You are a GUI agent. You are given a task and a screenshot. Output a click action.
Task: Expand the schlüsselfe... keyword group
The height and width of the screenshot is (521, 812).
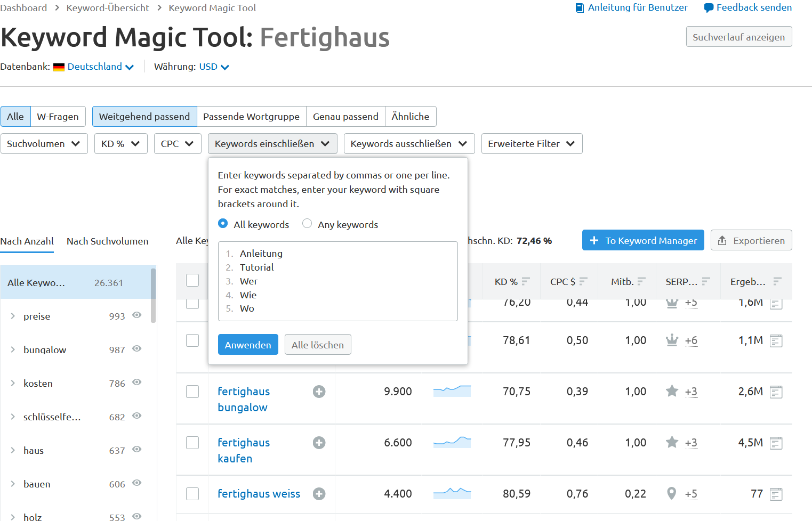(x=13, y=417)
